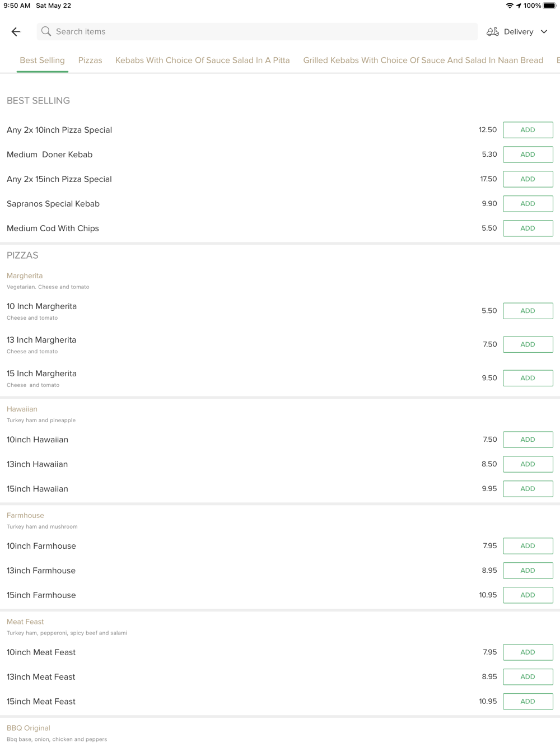Open Grilled Kebabs In Naan Bread tab
This screenshot has height=747, width=560.
click(423, 60)
